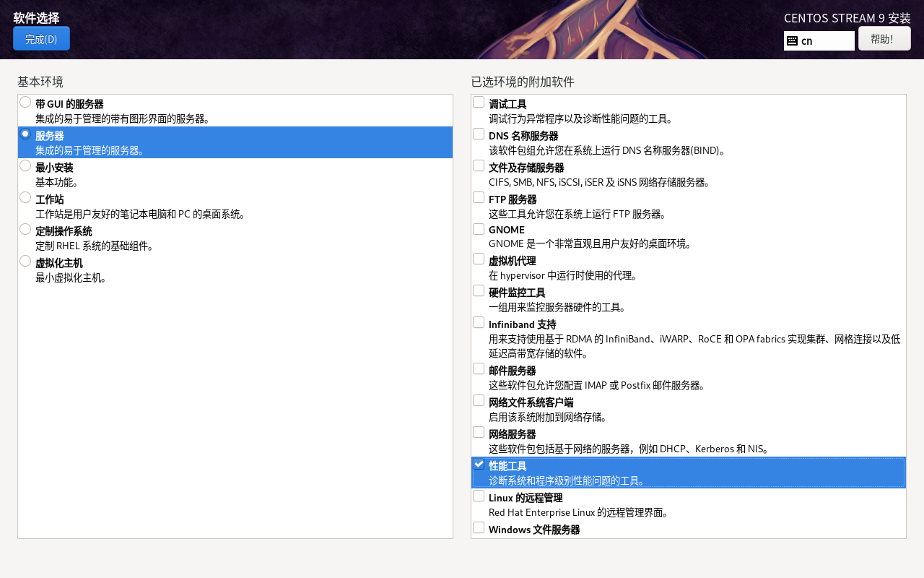Choose the 工作站 radio option
The image size is (924, 578).
coord(25,197)
